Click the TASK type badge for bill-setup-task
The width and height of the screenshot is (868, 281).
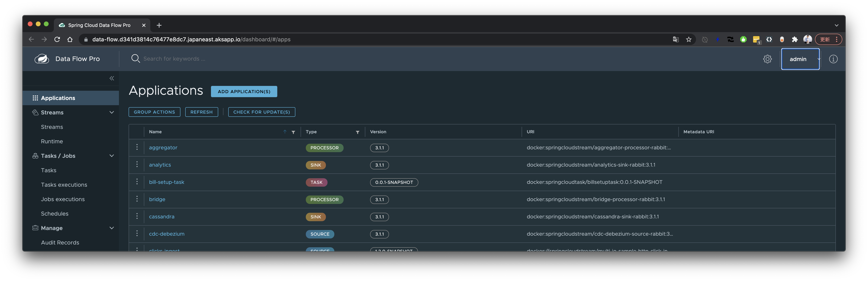316,182
